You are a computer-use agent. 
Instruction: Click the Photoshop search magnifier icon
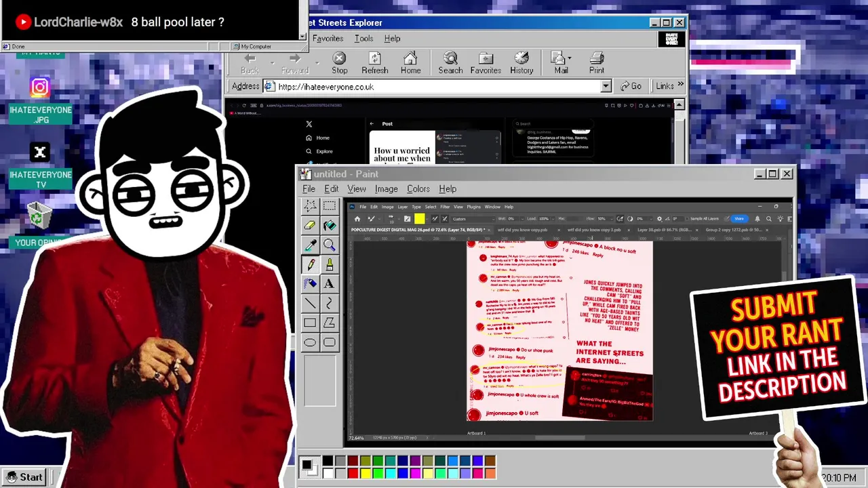769,218
